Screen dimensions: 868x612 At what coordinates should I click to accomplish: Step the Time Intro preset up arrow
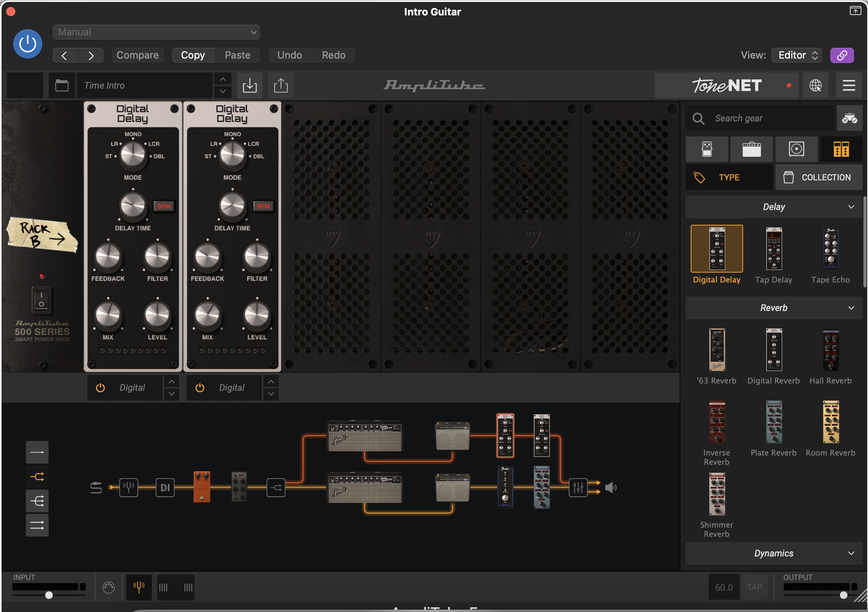223,79
